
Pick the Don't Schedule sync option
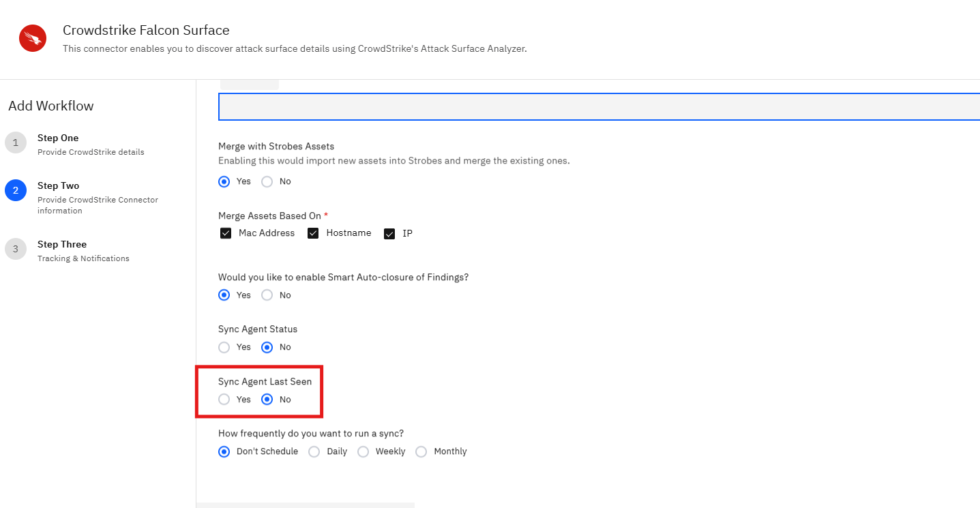tap(224, 451)
